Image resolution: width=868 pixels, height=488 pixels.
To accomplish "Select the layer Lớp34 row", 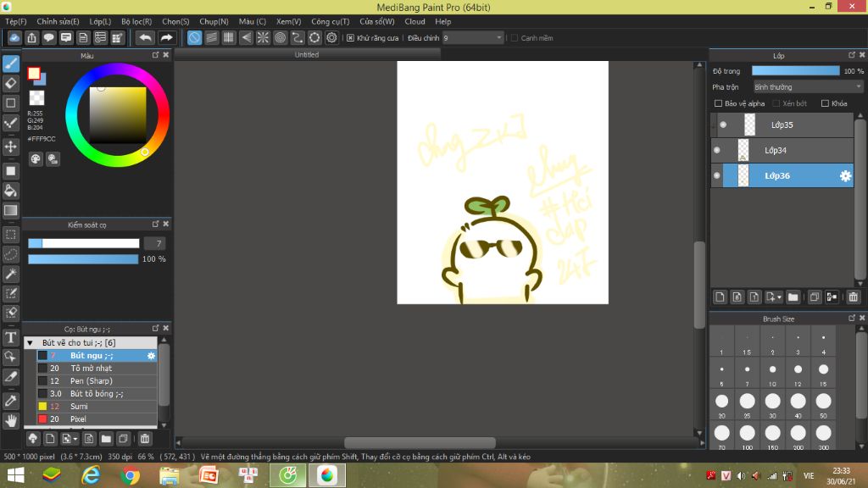I will (782, 151).
